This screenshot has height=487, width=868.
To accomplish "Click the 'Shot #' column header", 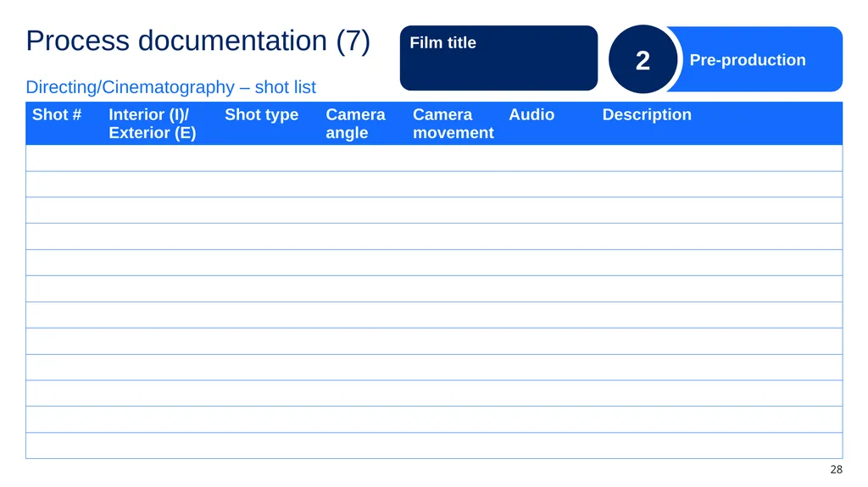I will click(57, 114).
